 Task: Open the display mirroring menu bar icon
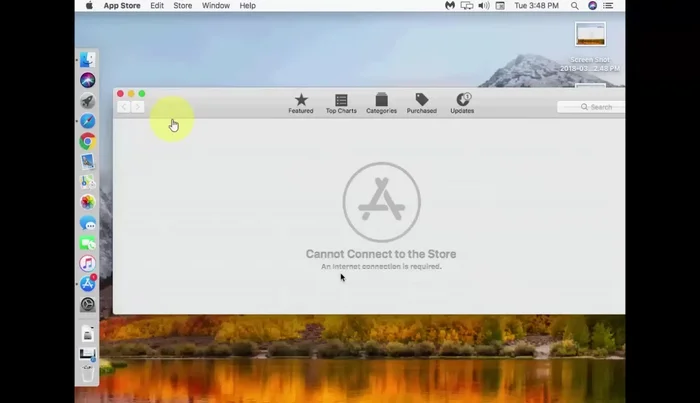pos(467,5)
